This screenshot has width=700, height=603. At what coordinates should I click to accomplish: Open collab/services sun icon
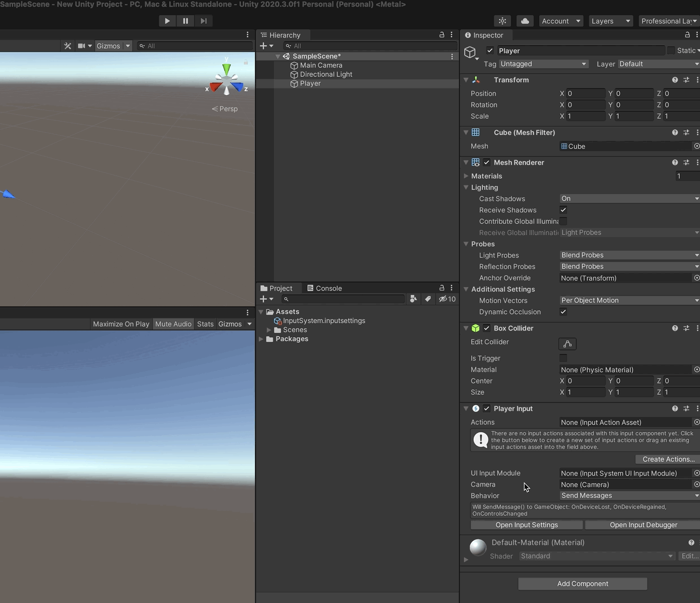tap(502, 21)
